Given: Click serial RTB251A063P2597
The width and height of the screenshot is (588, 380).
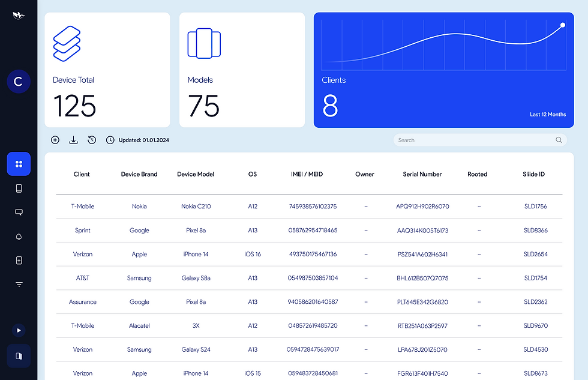Looking at the screenshot, I should click(x=422, y=325).
